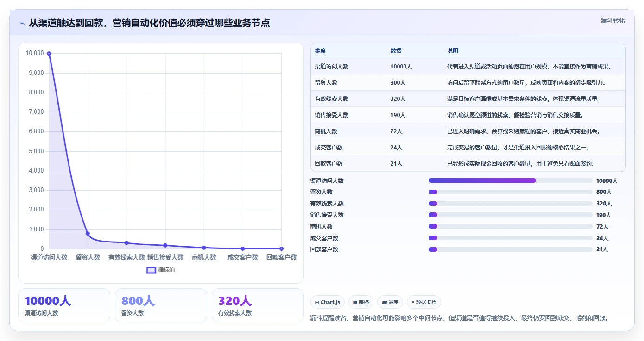Select the Chart.js tag
644x341 pixels.
tap(327, 302)
